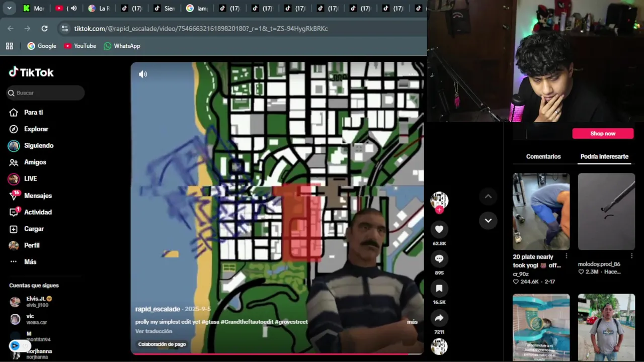Open the Google bookmark
The image size is (644, 362).
tap(42, 46)
